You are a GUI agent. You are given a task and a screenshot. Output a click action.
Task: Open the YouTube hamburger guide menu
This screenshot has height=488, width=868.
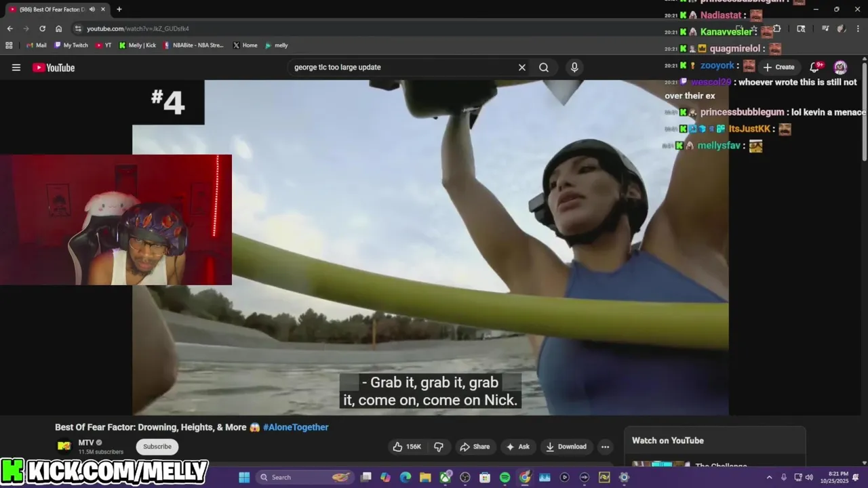point(16,67)
